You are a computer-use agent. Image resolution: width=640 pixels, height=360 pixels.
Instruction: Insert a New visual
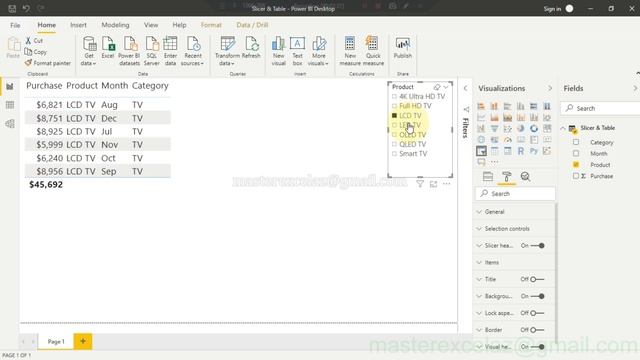[x=278, y=51]
